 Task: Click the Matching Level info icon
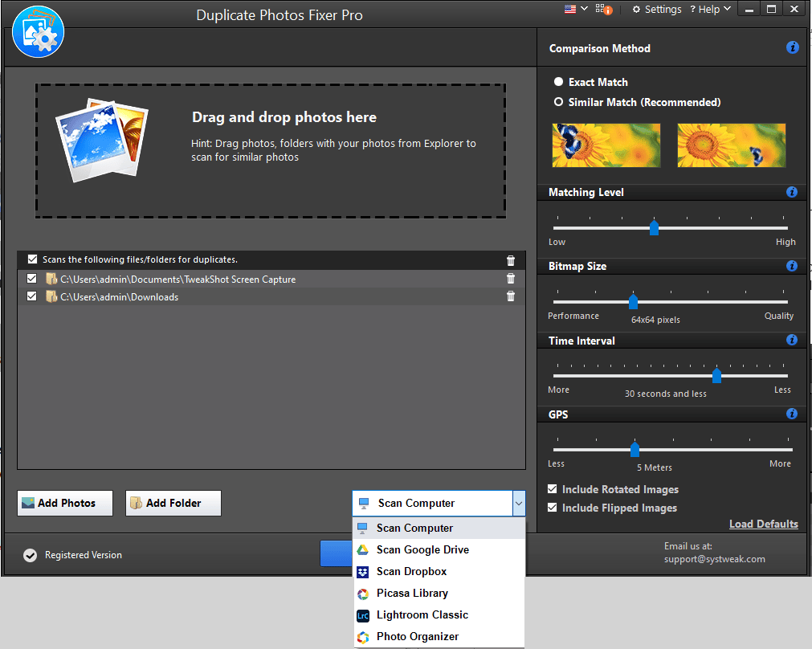tap(793, 192)
